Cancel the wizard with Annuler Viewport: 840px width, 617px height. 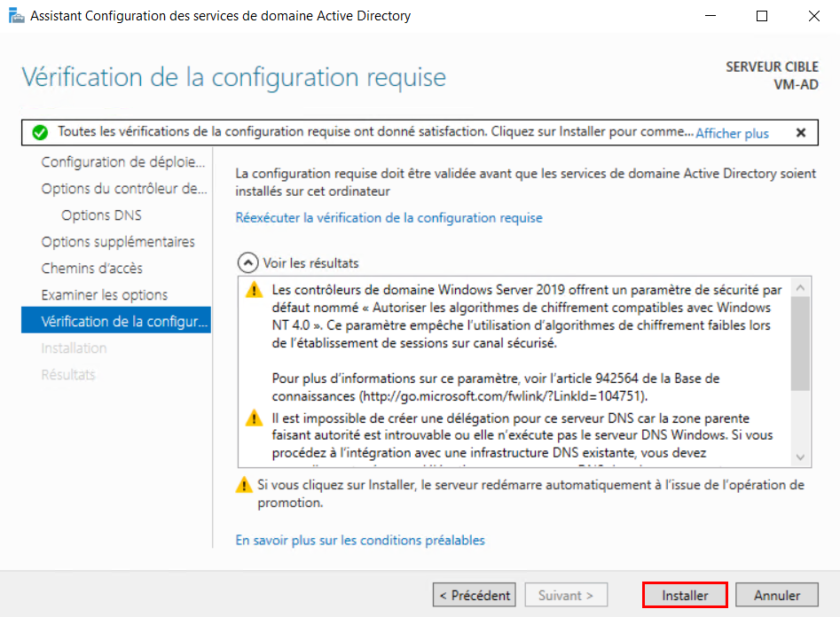tap(777, 595)
